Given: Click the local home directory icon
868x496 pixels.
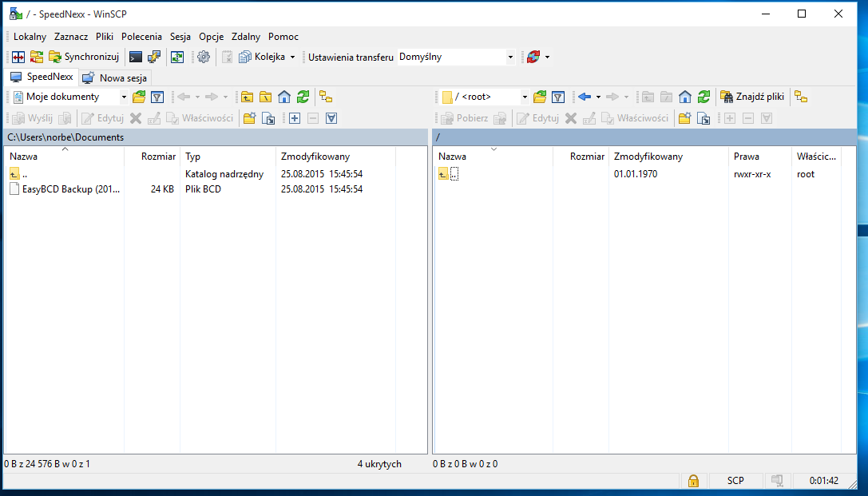Looking at the screenshot, I should coord(284,97).
